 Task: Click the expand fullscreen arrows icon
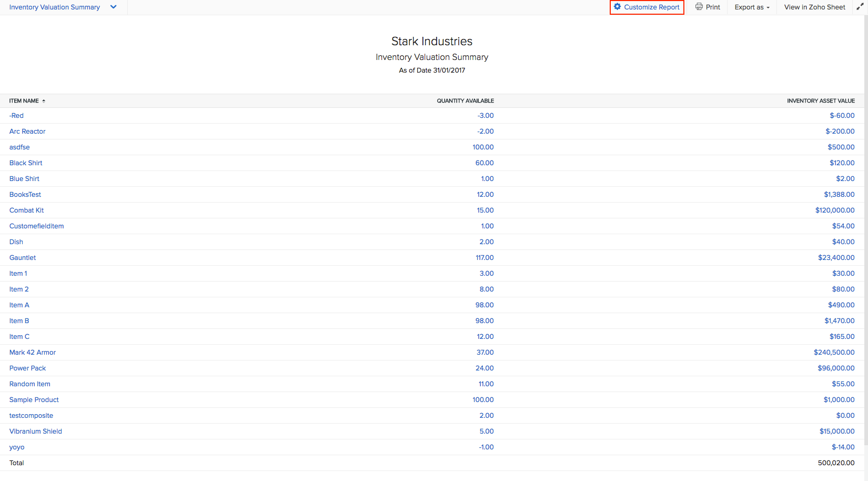pyautogui.click(x=860, y=7)
